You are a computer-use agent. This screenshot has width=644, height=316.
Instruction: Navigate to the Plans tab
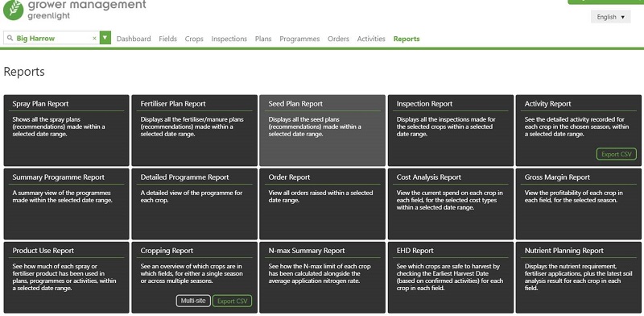tap(263, 39)
